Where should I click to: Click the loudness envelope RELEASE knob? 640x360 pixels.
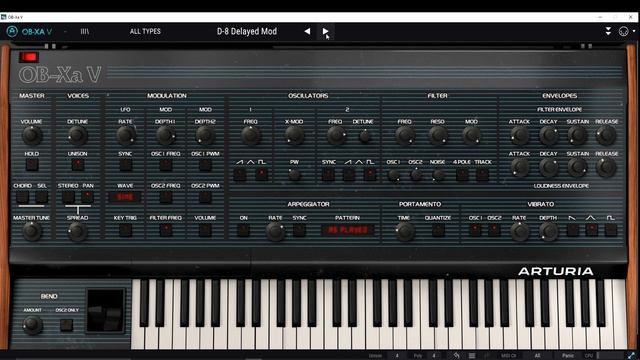pyautogui.click(x=606, y=167)
